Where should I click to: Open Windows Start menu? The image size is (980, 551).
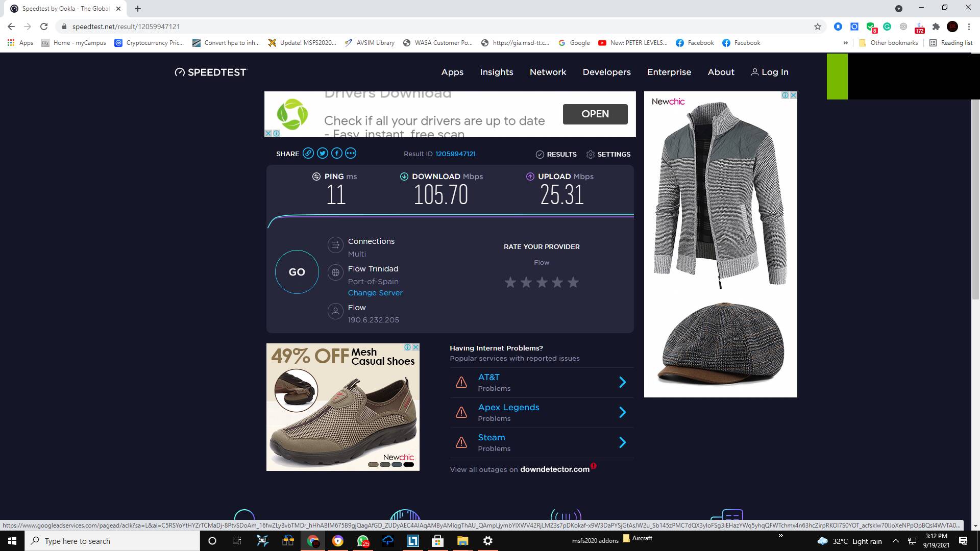click(x=12, y=541)
